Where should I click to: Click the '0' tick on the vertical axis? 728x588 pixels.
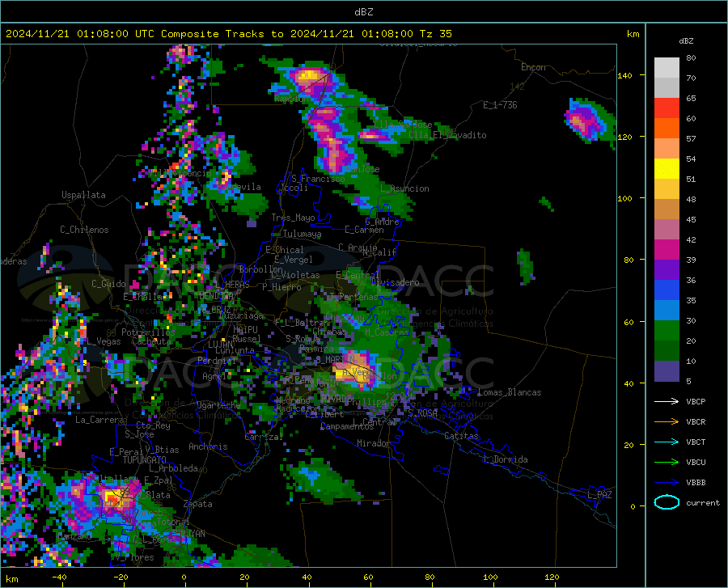[633, 506]
